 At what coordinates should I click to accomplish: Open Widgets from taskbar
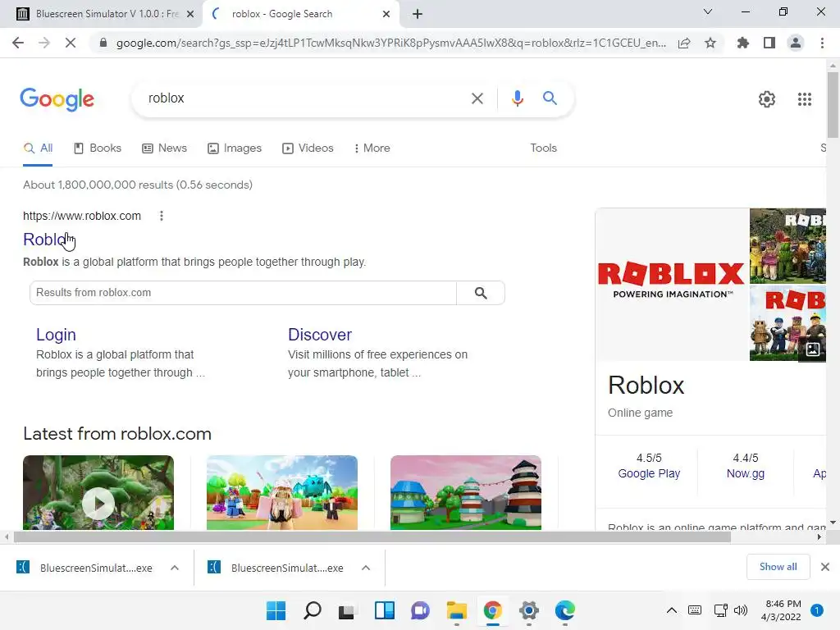384,610
